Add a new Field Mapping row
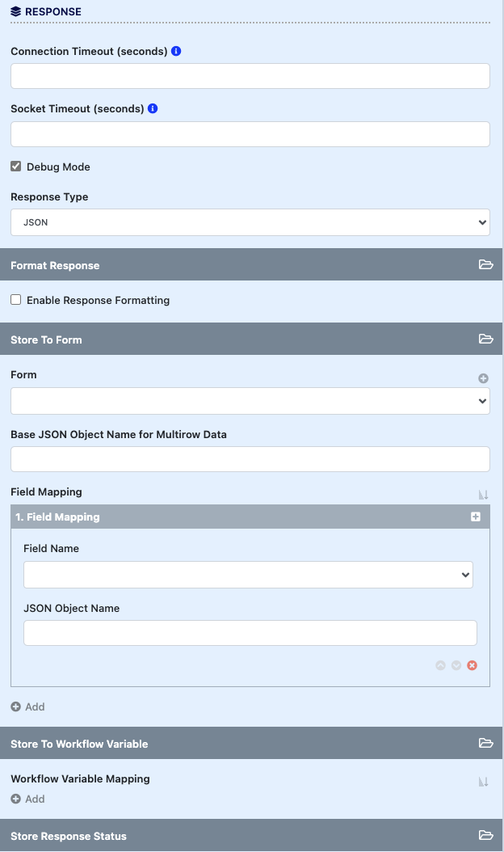Screen dimensions: 504x852 28,706
